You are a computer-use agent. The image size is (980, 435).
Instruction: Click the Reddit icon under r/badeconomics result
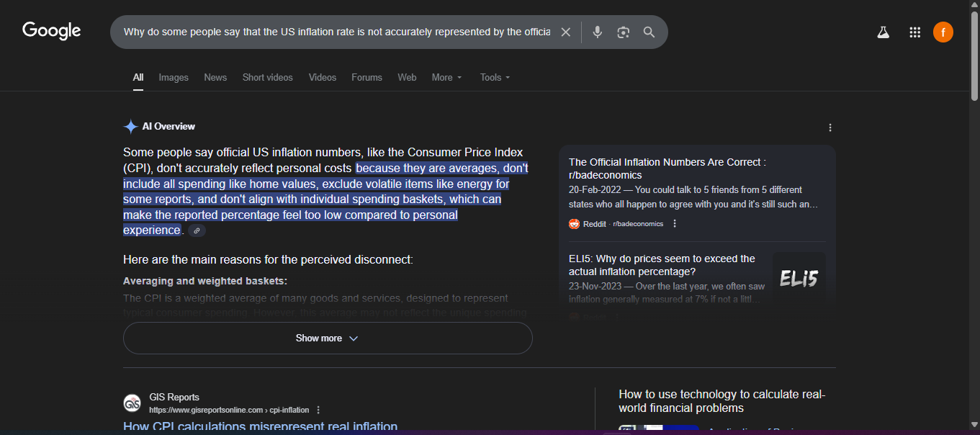575,224
